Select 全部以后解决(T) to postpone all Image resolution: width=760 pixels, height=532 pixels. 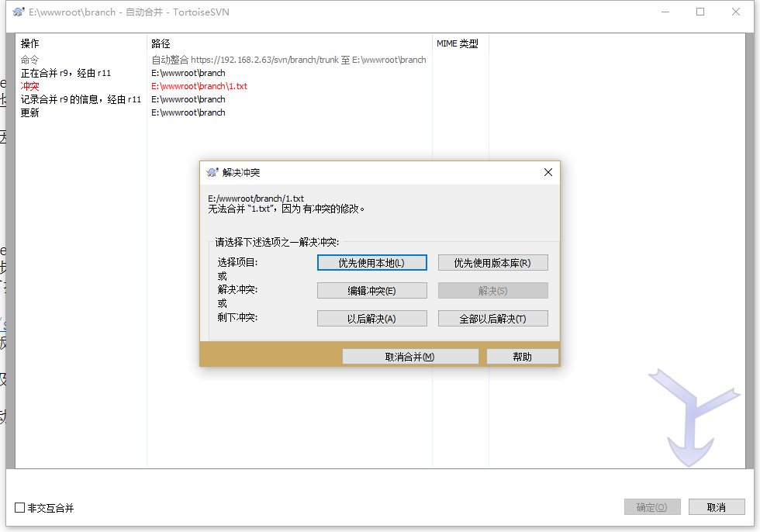tap(493, 318)
